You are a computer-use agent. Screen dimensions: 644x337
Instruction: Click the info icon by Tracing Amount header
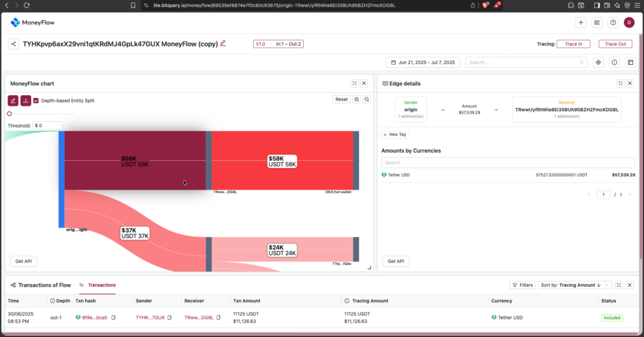[347, 301]
